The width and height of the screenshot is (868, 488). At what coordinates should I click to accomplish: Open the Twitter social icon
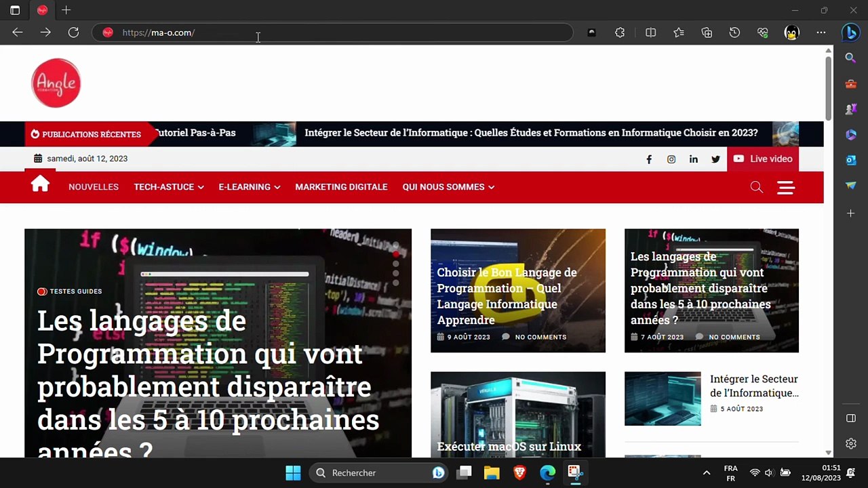coord(715,159)
